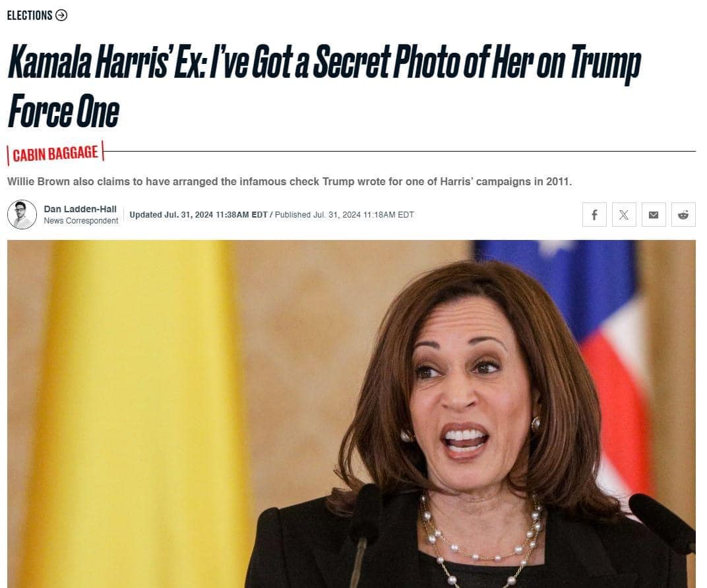
Task: Open author Dan Ladden-Hall's profile link
Action: pos(80,209)
